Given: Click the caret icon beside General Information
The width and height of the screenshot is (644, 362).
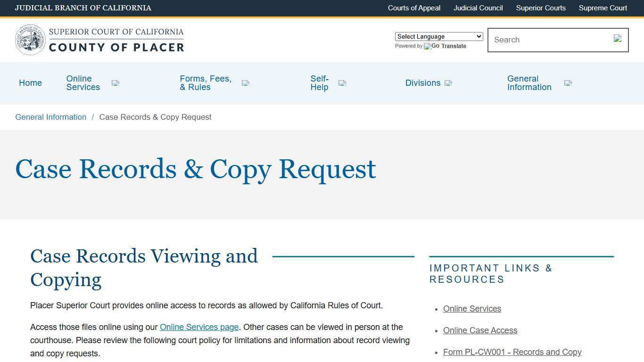Looking at the screenshot, I should coord(568,83).
